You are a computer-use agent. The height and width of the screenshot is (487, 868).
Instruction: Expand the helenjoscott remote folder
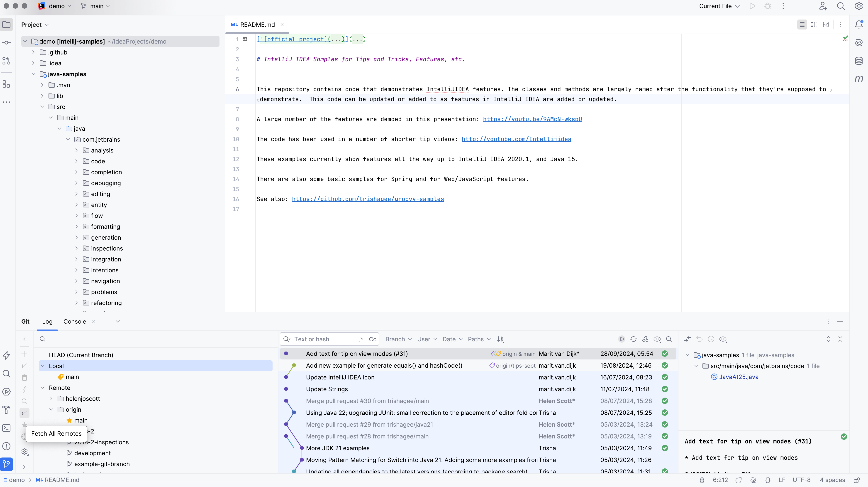click(51, 399)
